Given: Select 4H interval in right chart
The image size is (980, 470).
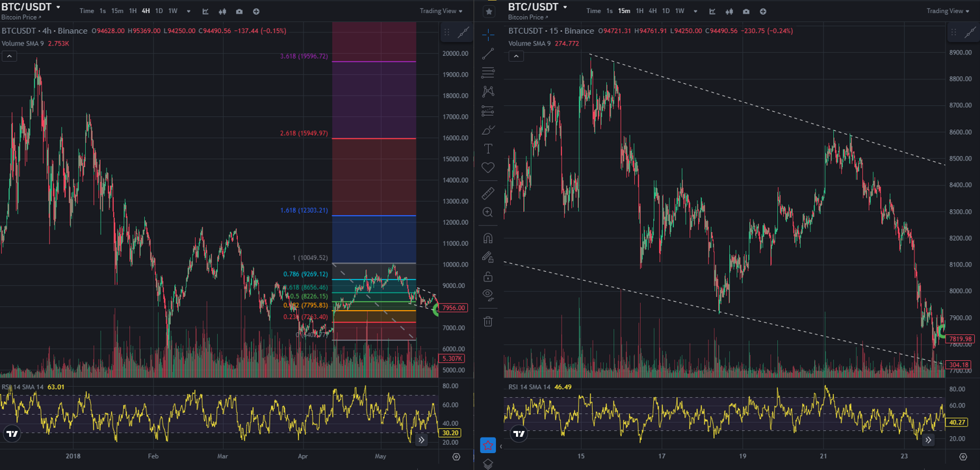Looking at the screenshot, I should tap(652, 11).
